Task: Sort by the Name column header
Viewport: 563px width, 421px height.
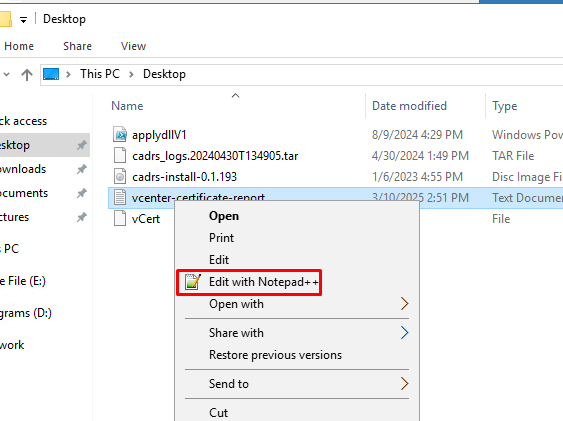Action: [127, 106]
